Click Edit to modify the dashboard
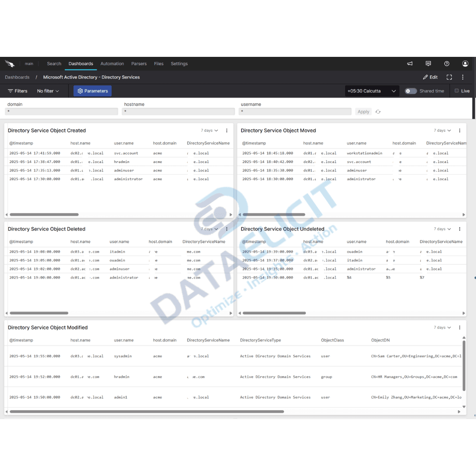476x476 pixels. point(430,77)
